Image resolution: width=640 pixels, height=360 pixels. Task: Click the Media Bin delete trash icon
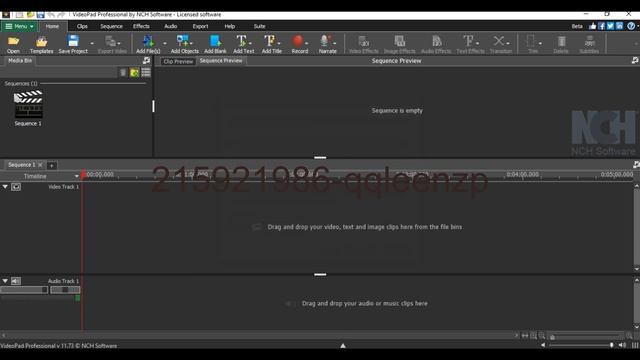point(123,73)
